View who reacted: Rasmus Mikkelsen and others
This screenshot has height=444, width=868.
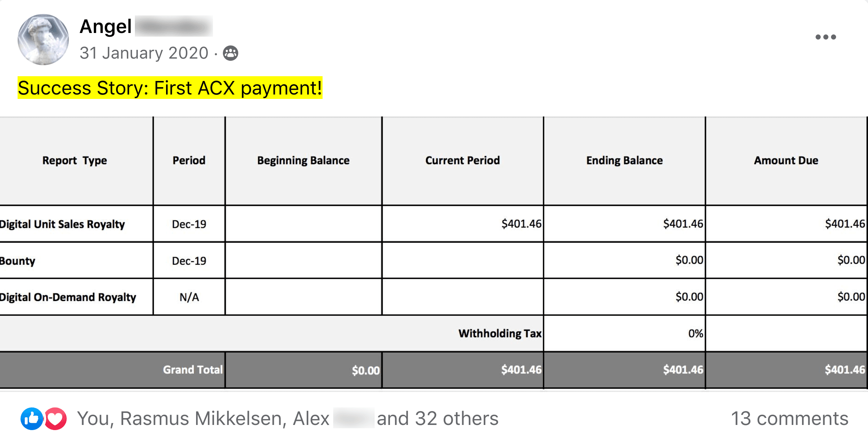(287, 418)
